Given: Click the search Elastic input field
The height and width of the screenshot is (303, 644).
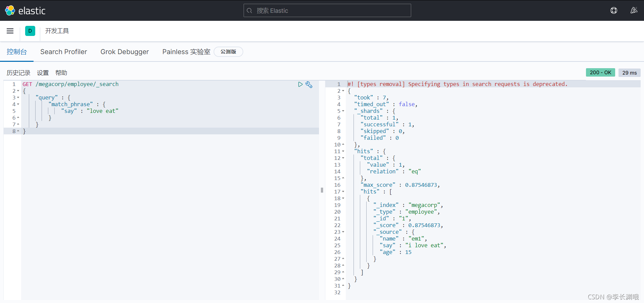Looking at the screenshot, I should [x=327, y=10].
